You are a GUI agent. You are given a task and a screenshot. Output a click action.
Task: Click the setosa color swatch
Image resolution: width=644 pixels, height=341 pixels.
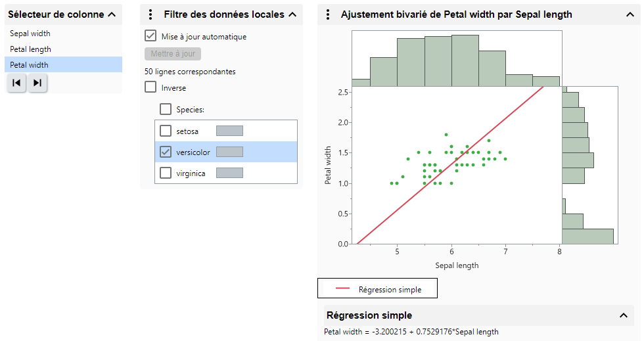(x=229, y=131)
